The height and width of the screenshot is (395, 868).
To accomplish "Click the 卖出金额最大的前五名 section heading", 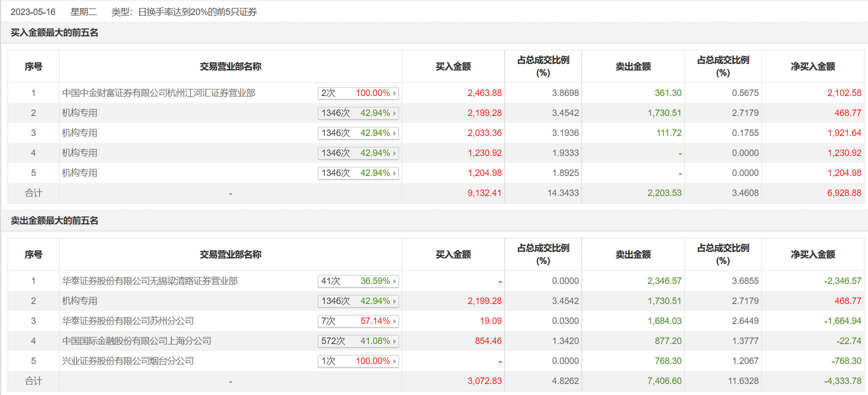I will coord(55,220).
